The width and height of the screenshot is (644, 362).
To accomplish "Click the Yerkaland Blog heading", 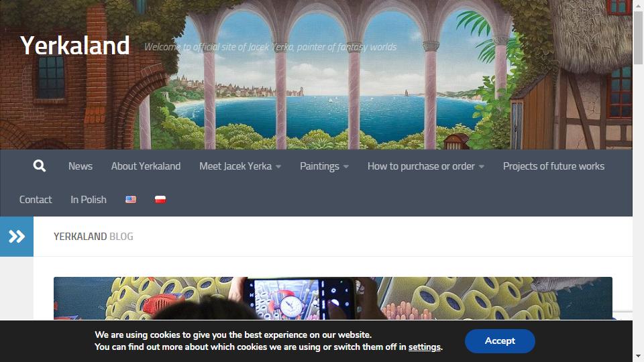I will [93, 237].
